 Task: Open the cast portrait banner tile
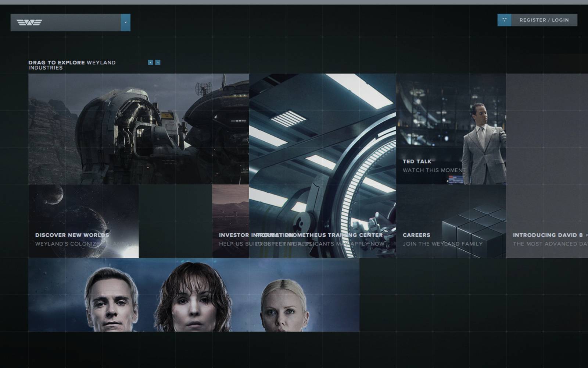(194, 295)
